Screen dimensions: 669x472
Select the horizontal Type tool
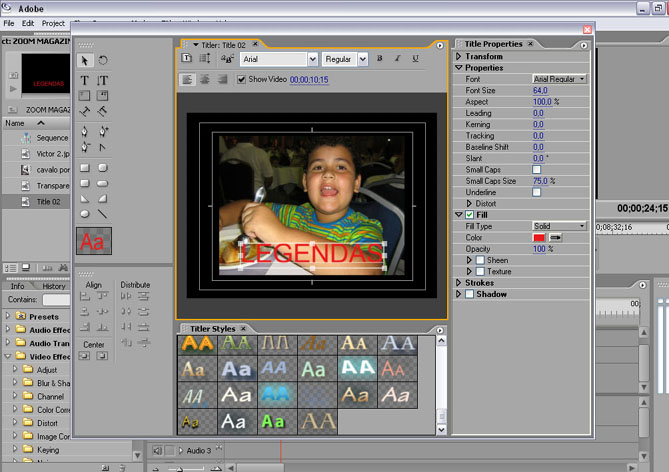pos(85,80)
